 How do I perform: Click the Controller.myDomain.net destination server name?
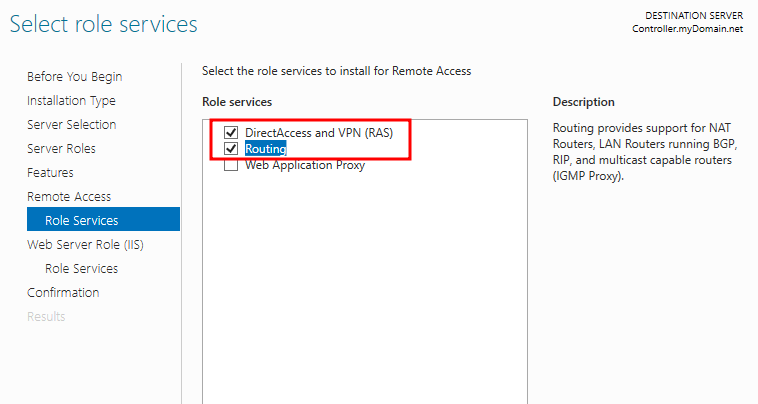click(x=687, y=29)
